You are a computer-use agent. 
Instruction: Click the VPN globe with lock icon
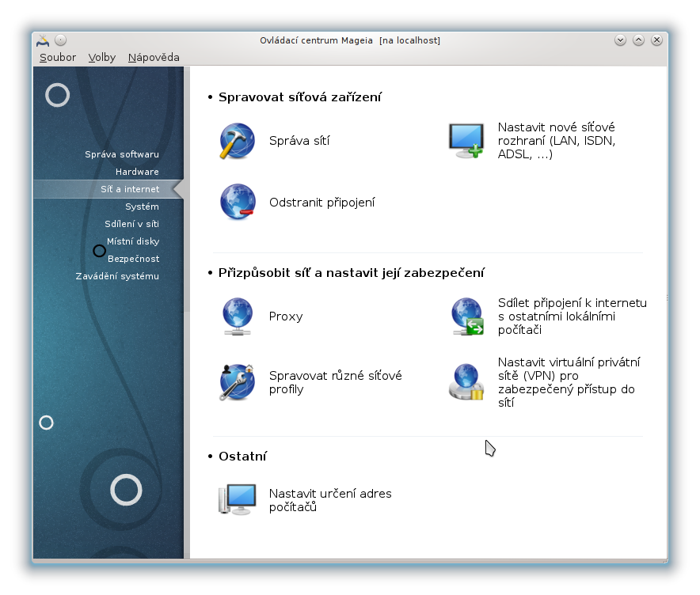(466, 382)
